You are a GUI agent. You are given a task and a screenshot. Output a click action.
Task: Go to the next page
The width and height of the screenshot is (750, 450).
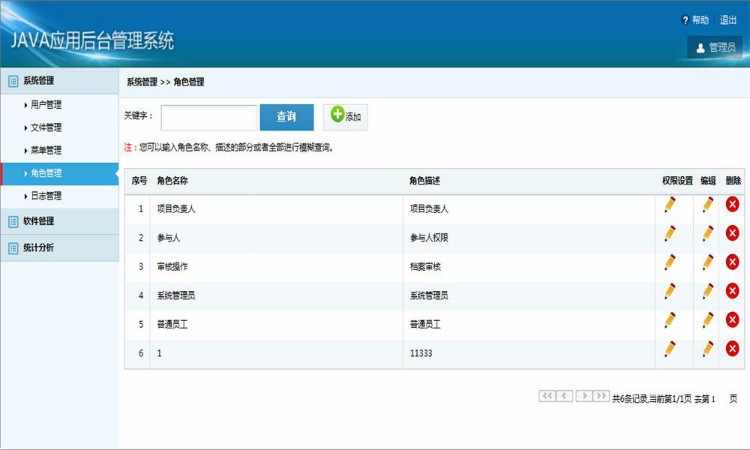584,396
